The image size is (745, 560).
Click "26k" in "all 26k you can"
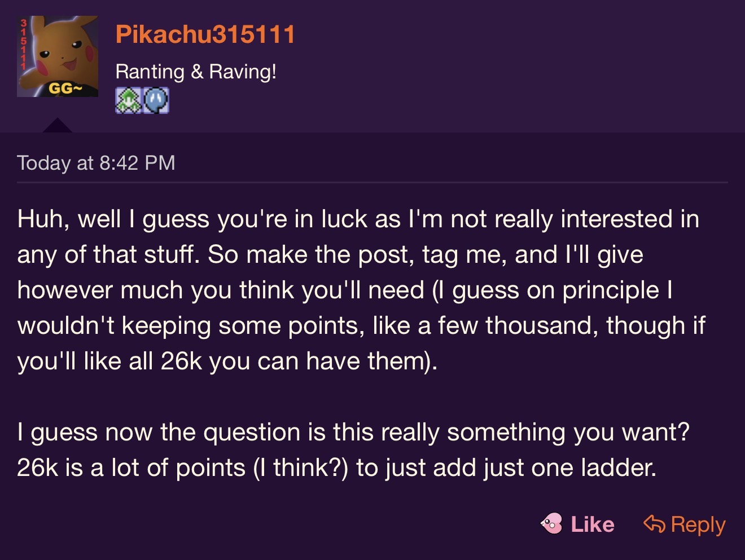tap(181, 361)
